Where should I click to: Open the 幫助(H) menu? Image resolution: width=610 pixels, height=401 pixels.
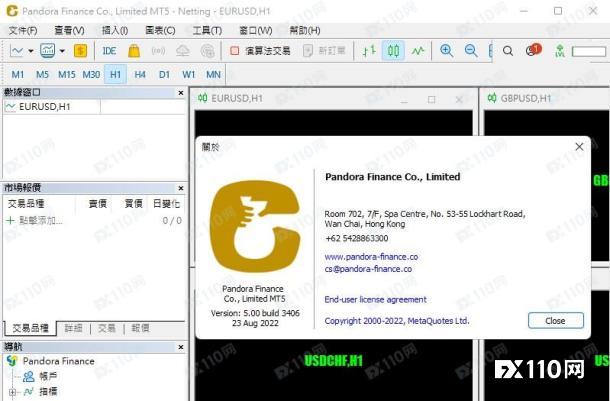pos(305,30)
